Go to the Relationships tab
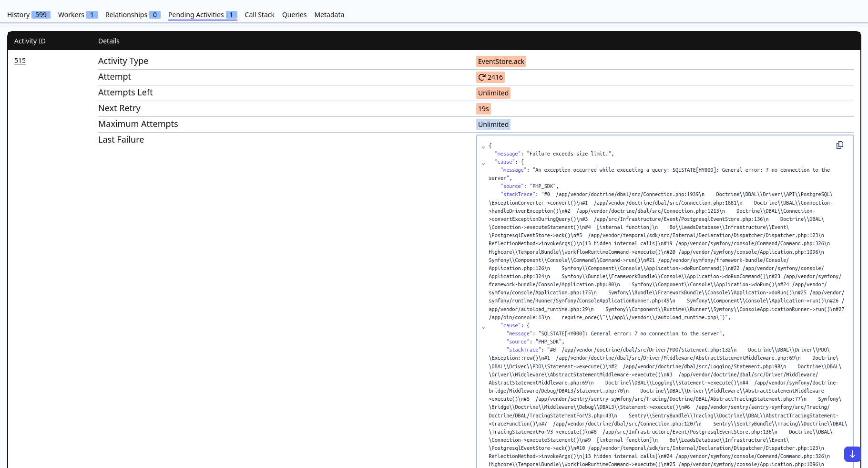This screenshot has width=868, height=468. coord(132,15)
